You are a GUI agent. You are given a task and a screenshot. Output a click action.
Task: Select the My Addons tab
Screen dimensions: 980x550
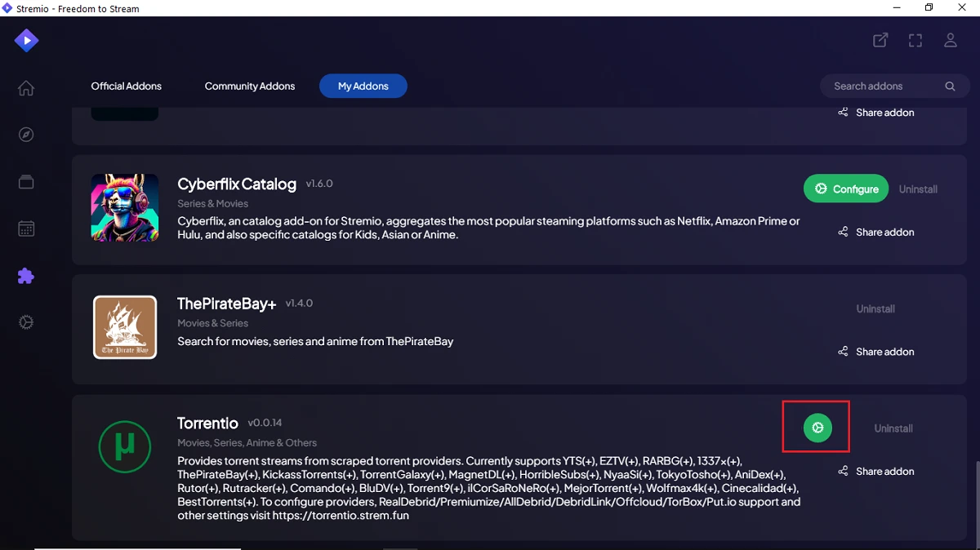[363, 86]
